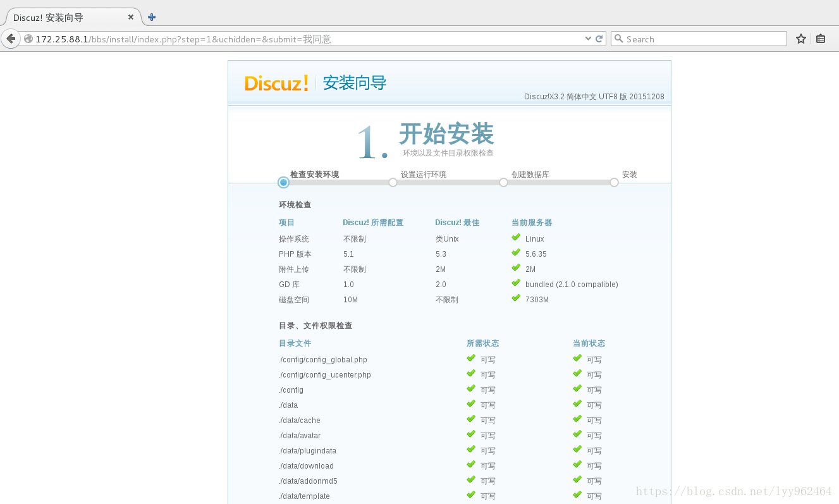Click the check beside bundled (2.1.0 compatible)
Screen dimensions: 839x504
(516, 283)
